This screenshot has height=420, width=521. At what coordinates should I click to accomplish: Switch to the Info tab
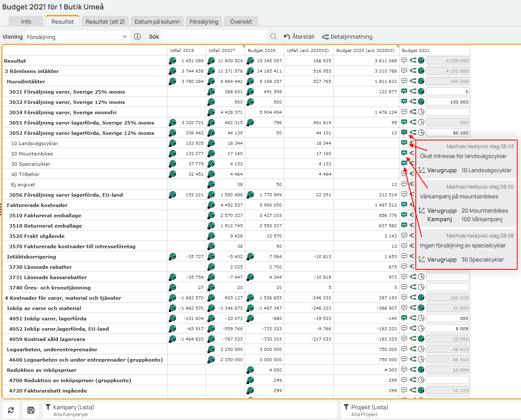26,21
